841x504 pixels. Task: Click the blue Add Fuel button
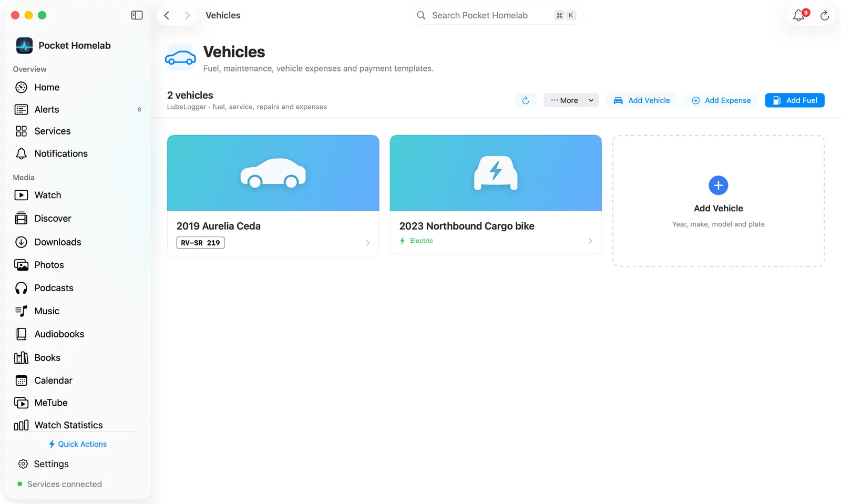(795, 100)
